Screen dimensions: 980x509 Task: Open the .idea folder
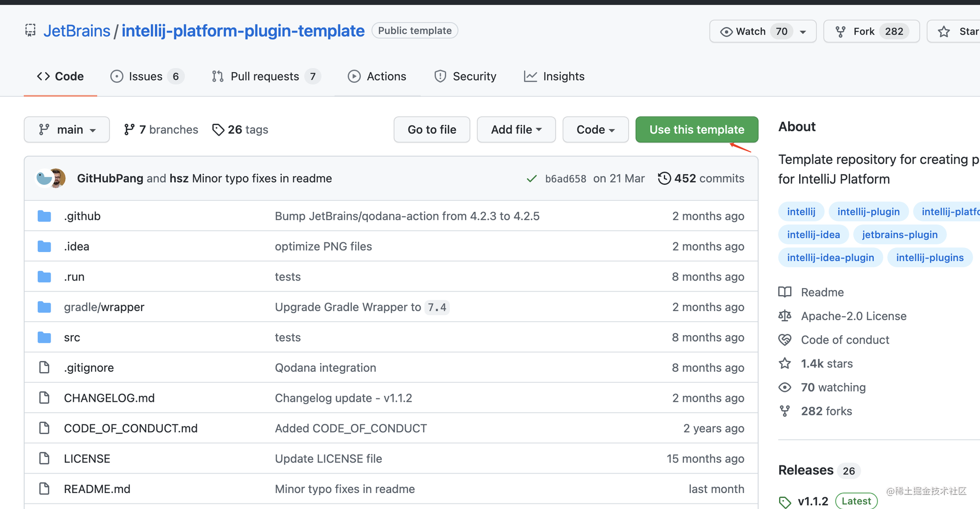[77, 246]
